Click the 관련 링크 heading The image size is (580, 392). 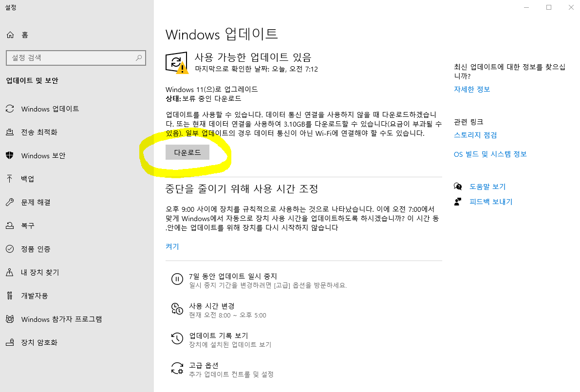pyautogui.click(x=468, y=122)
